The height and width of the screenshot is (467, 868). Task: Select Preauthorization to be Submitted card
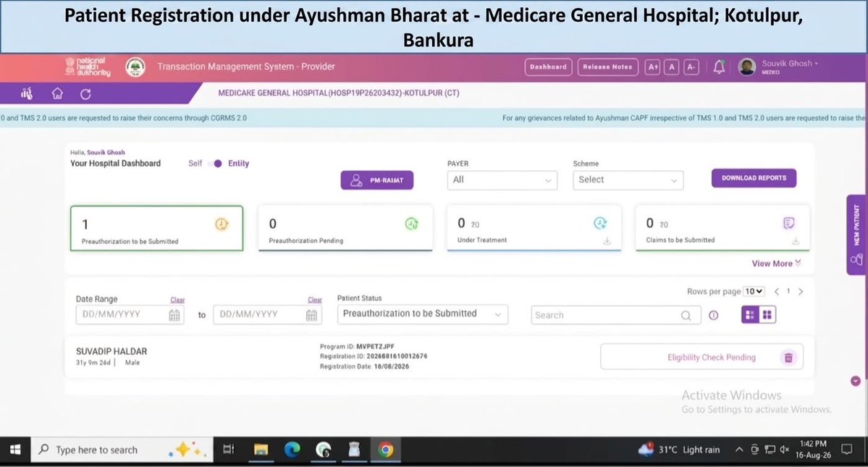[156, 229]
